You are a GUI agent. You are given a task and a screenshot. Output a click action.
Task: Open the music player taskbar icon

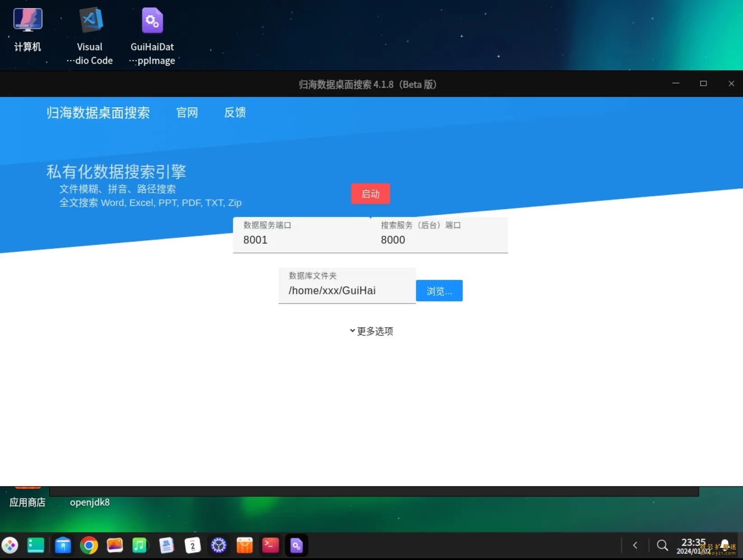pyautogui.click(x=140, y=546)
